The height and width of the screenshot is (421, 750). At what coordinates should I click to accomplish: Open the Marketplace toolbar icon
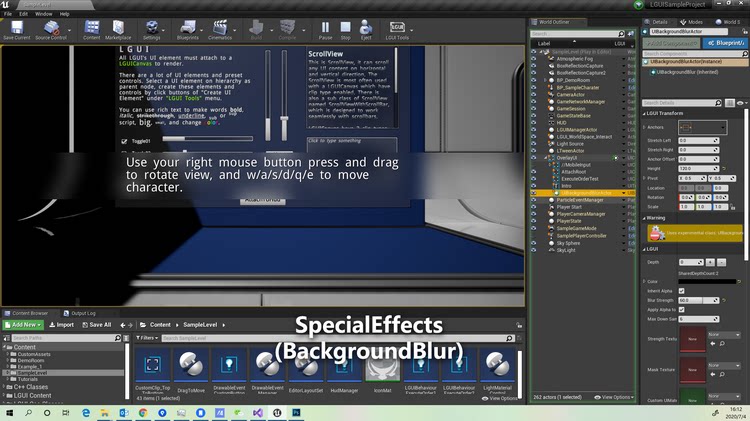118,29
